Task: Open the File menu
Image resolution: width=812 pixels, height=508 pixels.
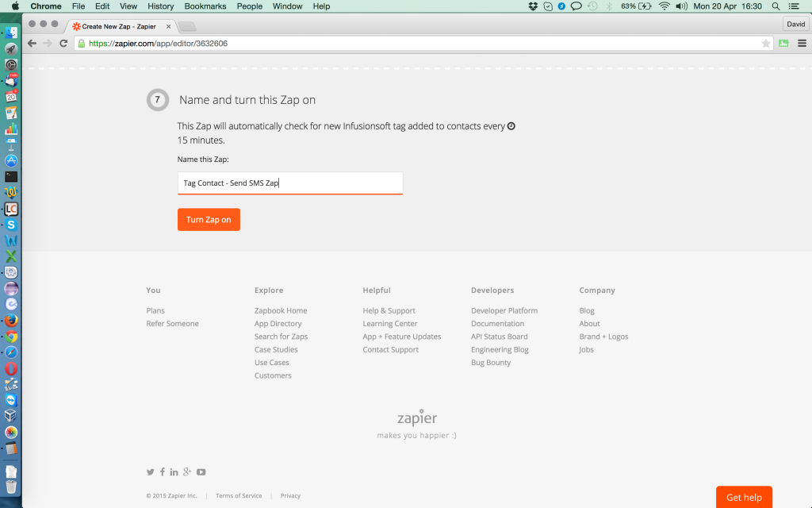Action: coord(79,6)
